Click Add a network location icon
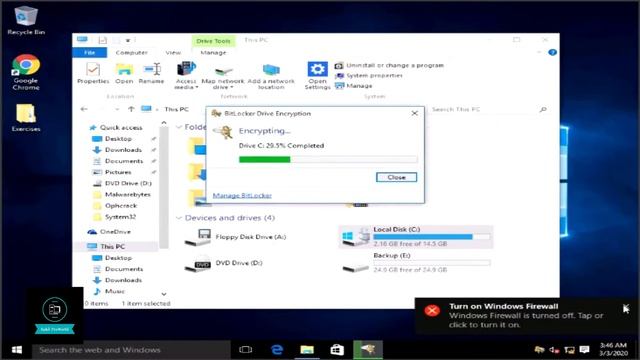Viewport: 640px width, 360px height. click(x=271, y=77)
